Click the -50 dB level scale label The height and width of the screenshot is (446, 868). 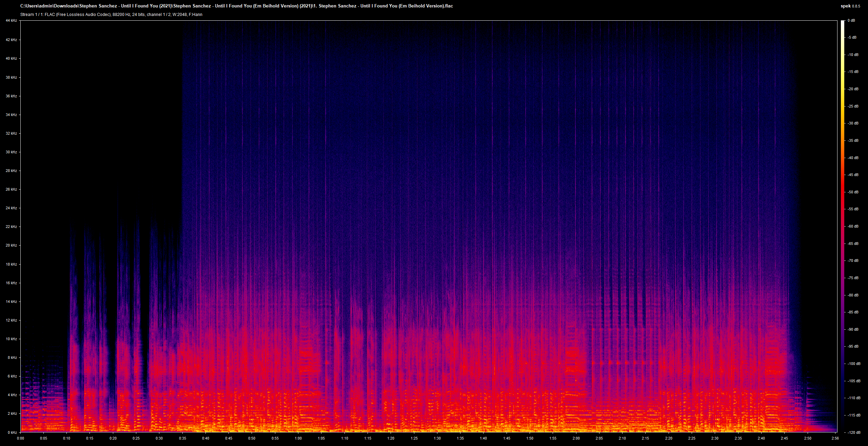[853, 192]
